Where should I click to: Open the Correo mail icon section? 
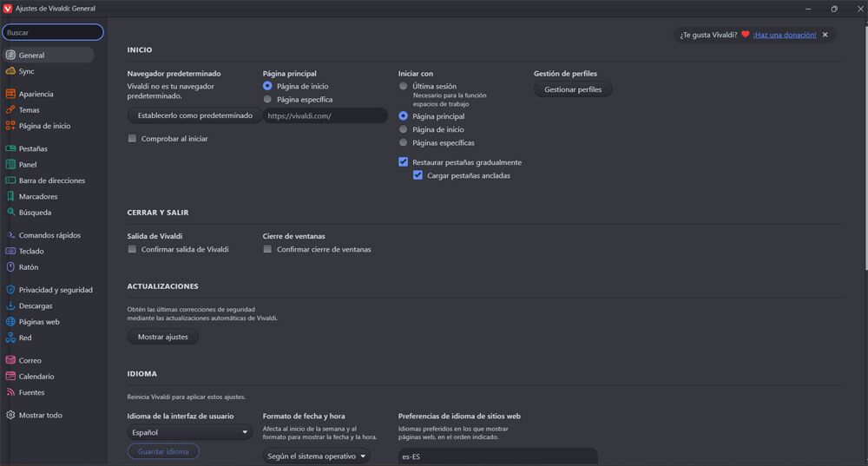tap(10, 360)
